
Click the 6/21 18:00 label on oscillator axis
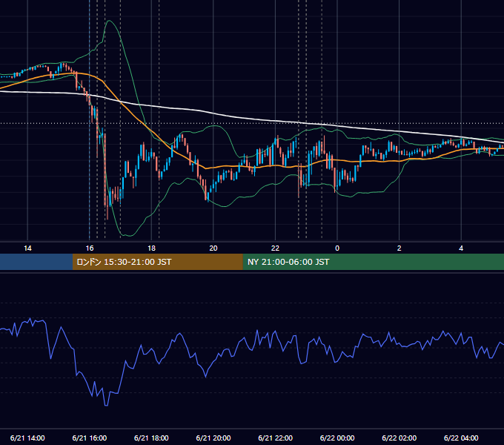(x=151, y=438)
